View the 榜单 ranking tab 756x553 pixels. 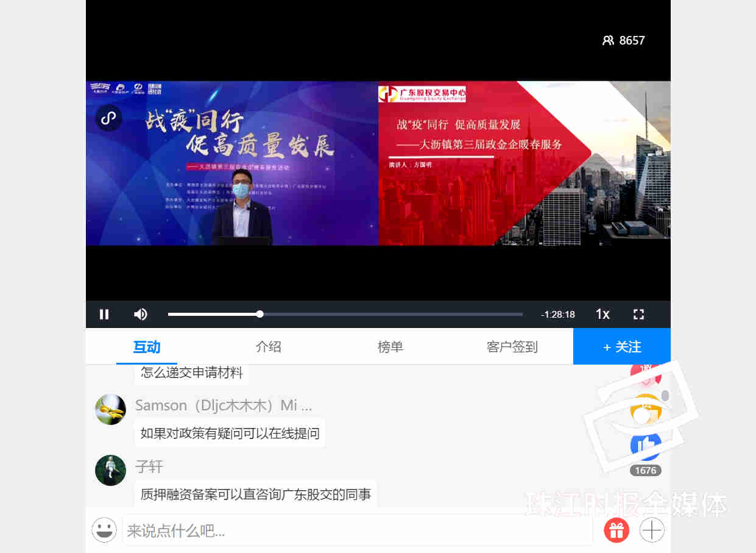pyautogui.click(x=390, y=347)
